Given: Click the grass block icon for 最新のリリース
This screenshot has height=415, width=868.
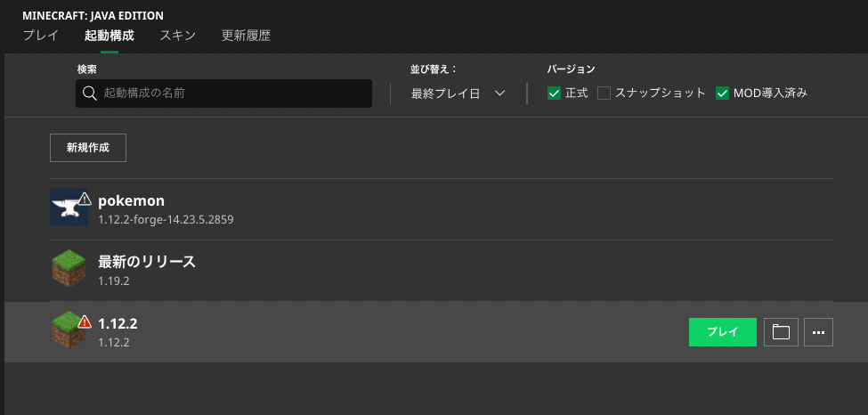Looking at the screenshot, I should (x=69, y=268).
